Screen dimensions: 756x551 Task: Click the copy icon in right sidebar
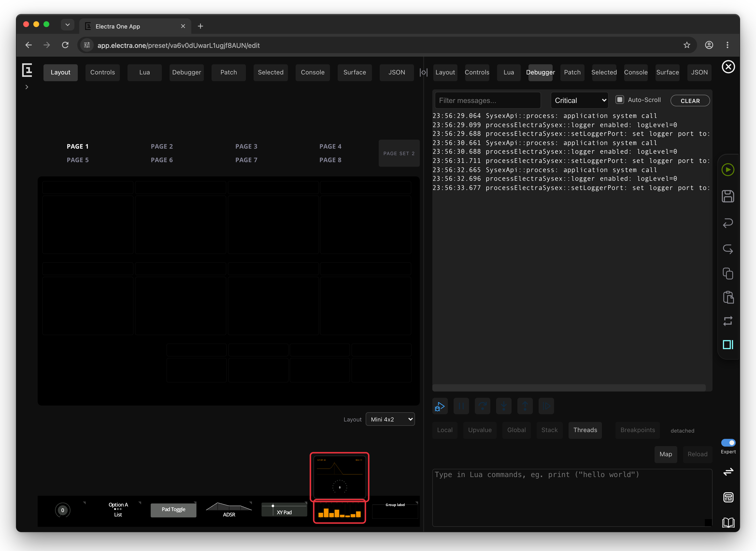(x=728, y=274)
